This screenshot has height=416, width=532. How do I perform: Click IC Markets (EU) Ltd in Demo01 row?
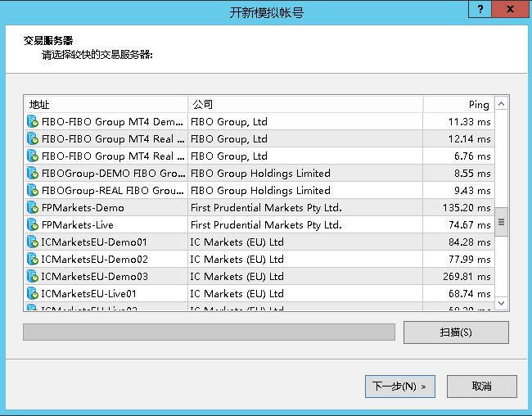click(x=237, y=242)
